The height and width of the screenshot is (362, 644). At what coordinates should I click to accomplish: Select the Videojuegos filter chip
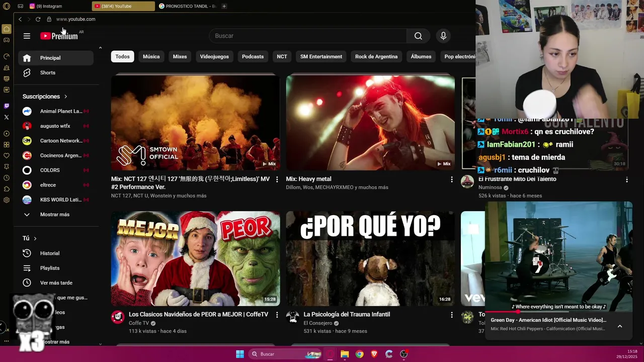(214, 57)
